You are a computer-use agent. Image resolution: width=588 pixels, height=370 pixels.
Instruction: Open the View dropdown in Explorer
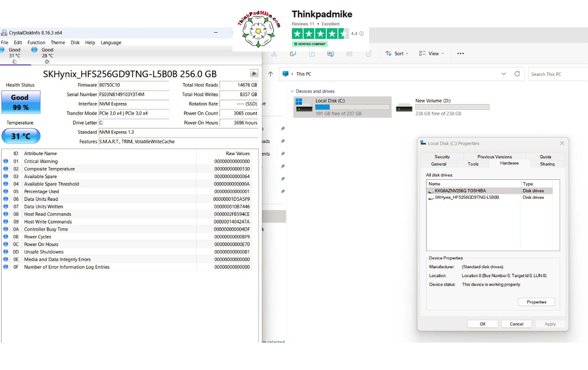431,53
